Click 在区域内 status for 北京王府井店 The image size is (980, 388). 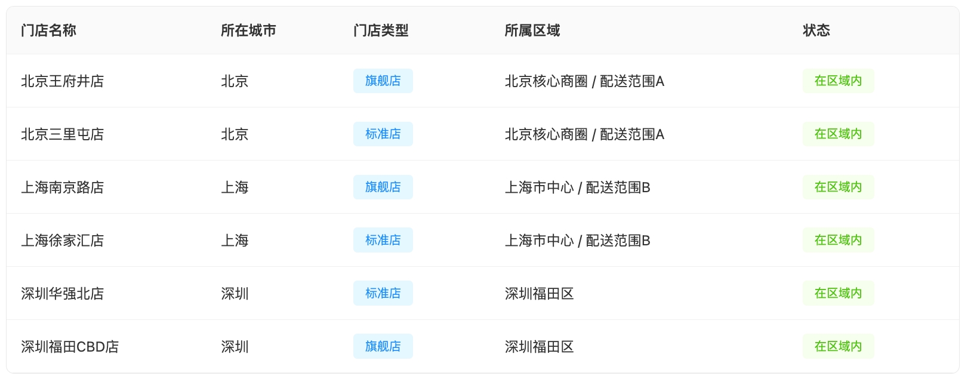click(838, 81)
